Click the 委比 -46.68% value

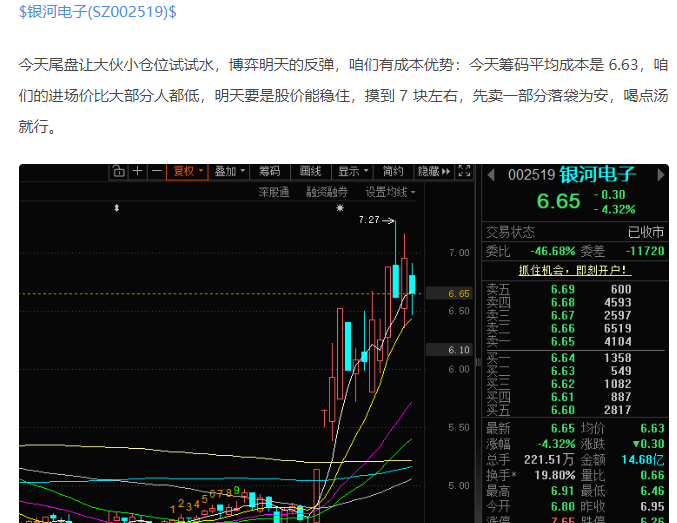(x=553, y=251)
